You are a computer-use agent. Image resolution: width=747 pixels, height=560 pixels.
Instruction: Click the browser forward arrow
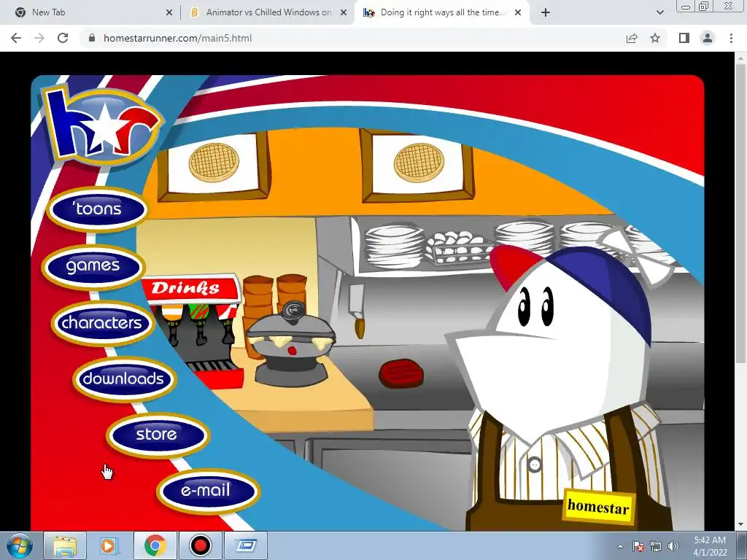[39, 38]
